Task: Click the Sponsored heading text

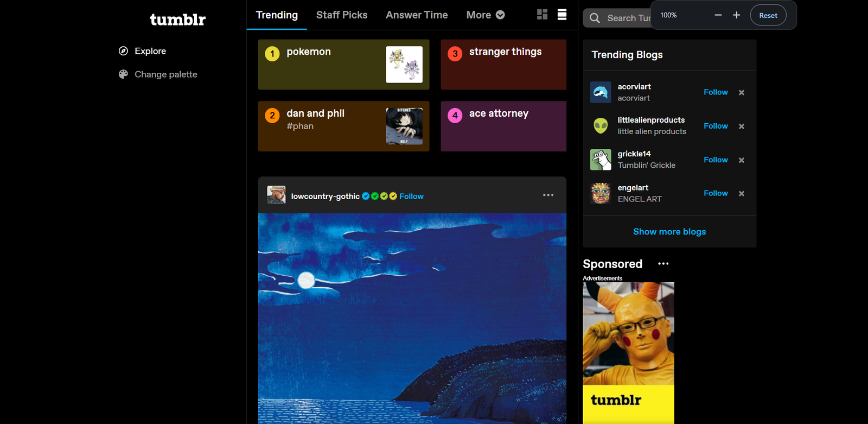Action: point(612,264)
